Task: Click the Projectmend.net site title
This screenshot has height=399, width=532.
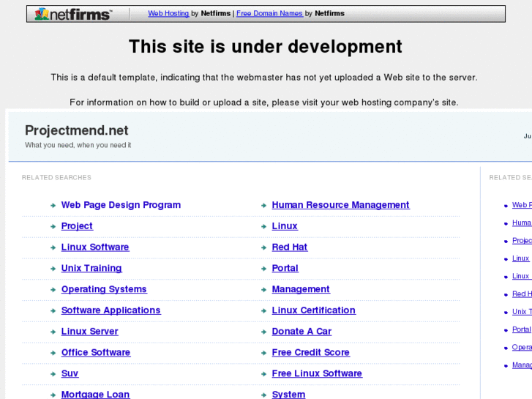Action: 77,130
